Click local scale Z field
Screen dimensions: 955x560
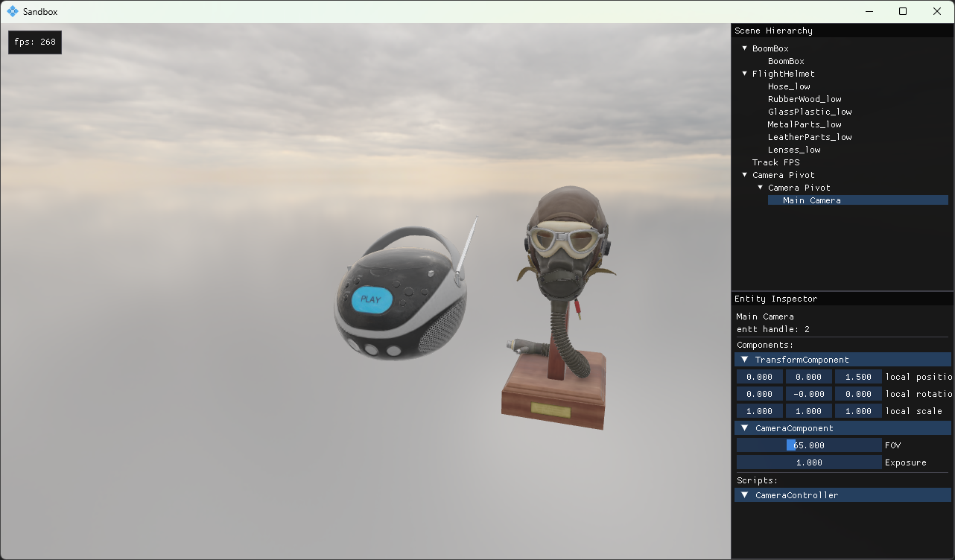tap(858, 411)
